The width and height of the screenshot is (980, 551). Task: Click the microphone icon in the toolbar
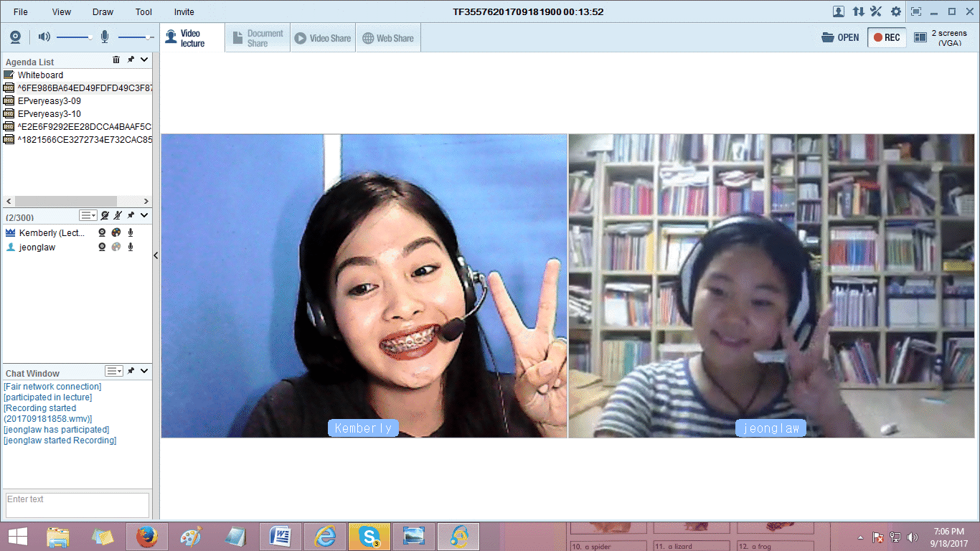coord(105,37)
